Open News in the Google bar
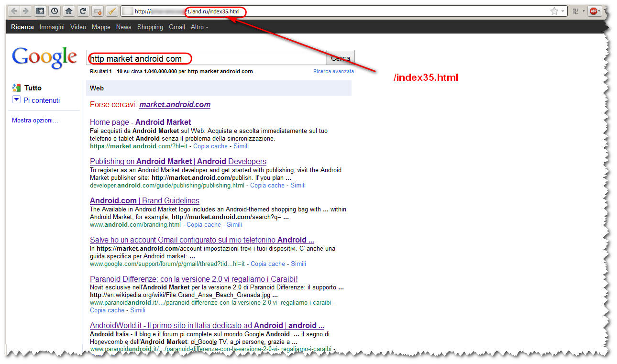Image resolution: width=617 pixels, height=364 pixels. [123, 27]
